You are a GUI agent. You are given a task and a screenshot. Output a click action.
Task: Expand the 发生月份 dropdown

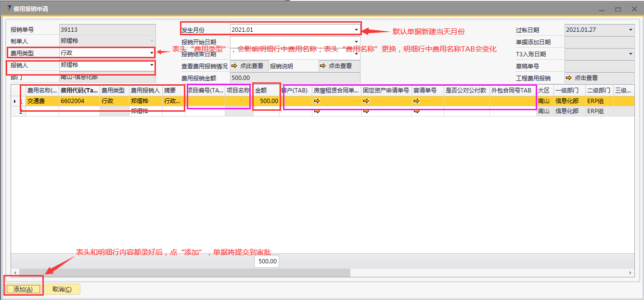(x=356, y=30)
